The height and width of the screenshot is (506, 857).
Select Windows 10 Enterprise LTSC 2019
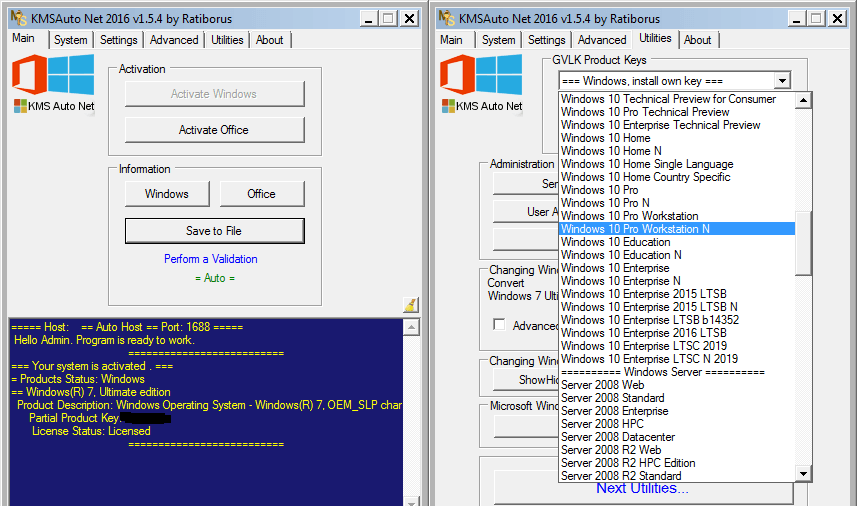tap(677, 346)
